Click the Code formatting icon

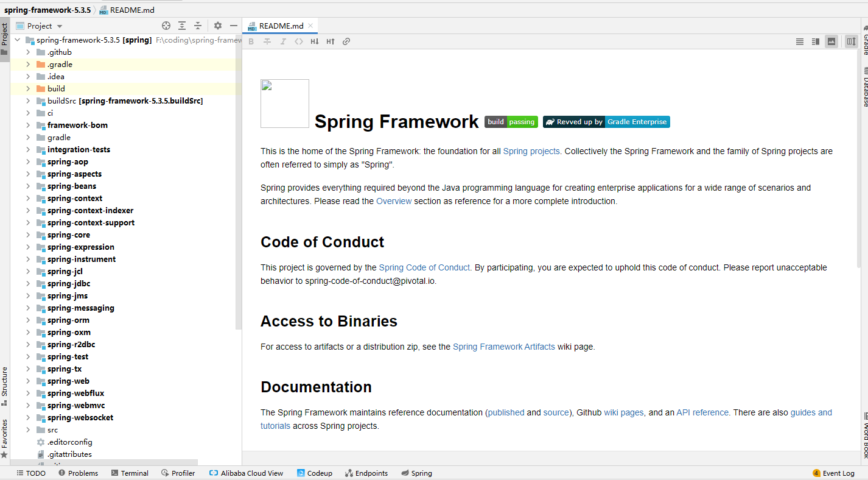click(x=299, y=41)
